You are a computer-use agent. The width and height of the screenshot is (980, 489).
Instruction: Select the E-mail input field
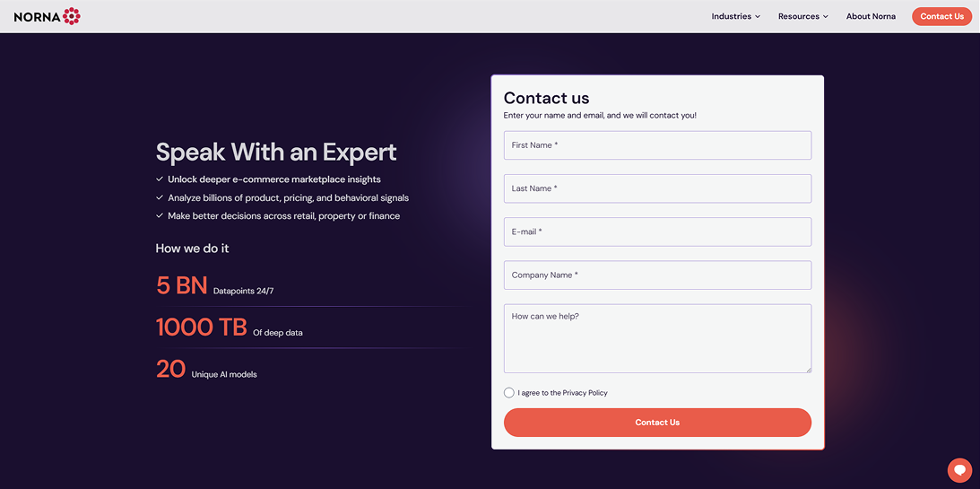pyautogui.click(x=657, y=231)
